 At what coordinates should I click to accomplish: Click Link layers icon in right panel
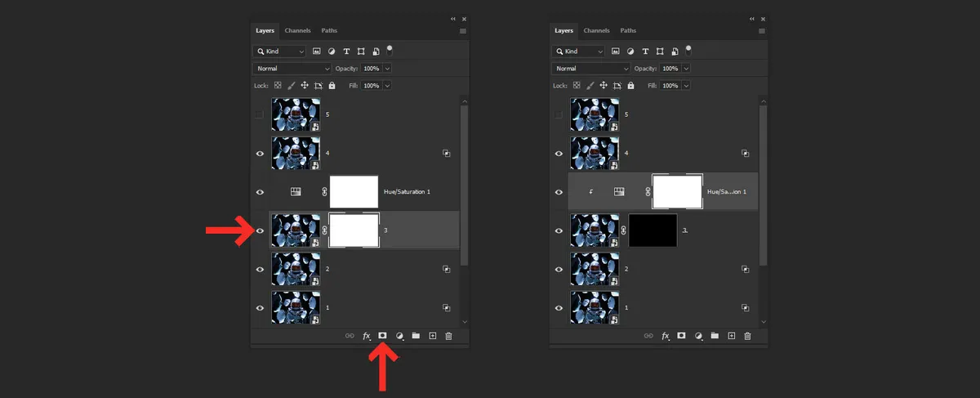point(648,336)
